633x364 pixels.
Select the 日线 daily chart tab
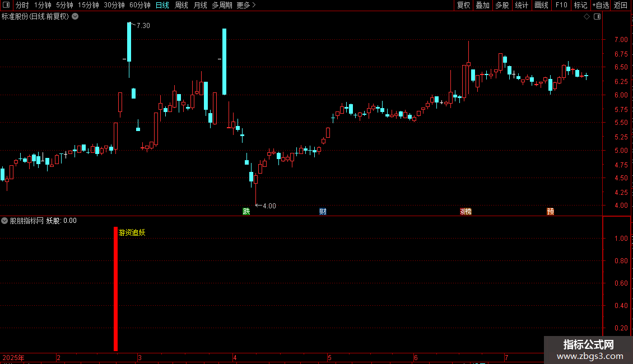tap(162, 5)
